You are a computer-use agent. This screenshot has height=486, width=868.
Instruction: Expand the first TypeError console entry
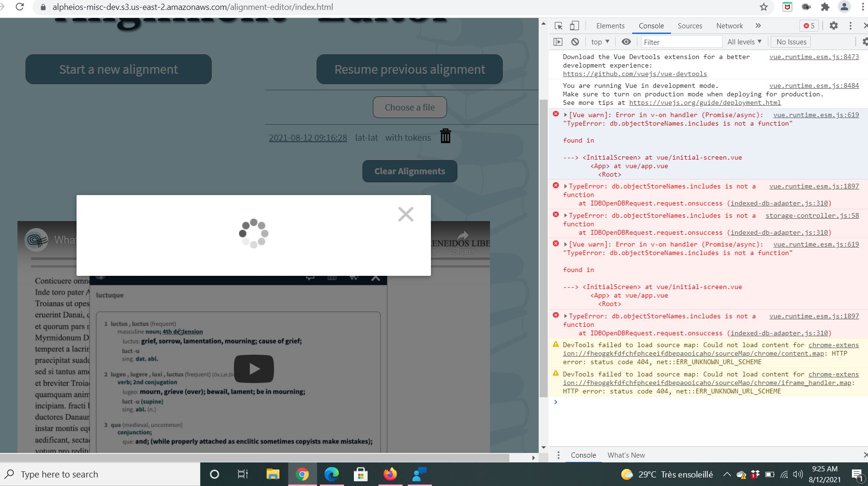tap(566, 186)
